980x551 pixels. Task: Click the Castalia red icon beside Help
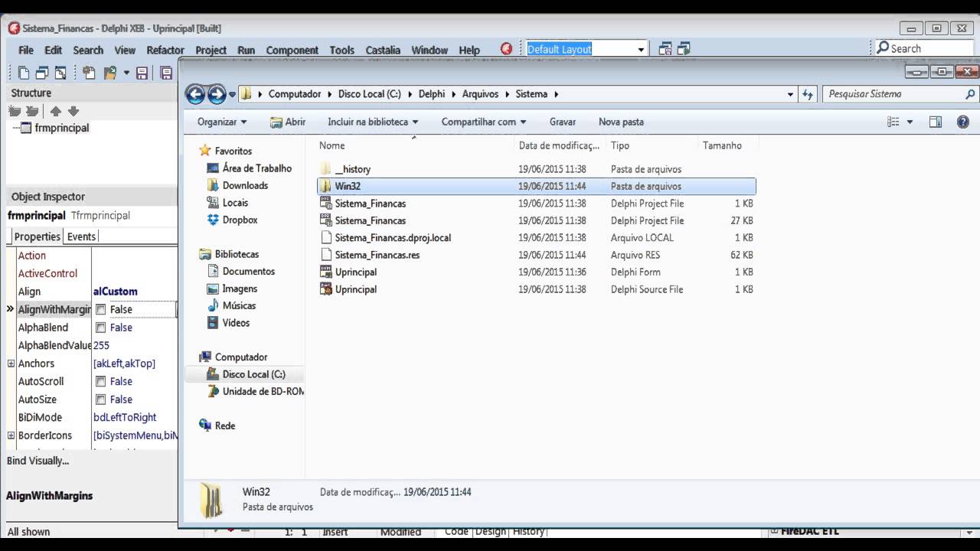pos(506,49)
